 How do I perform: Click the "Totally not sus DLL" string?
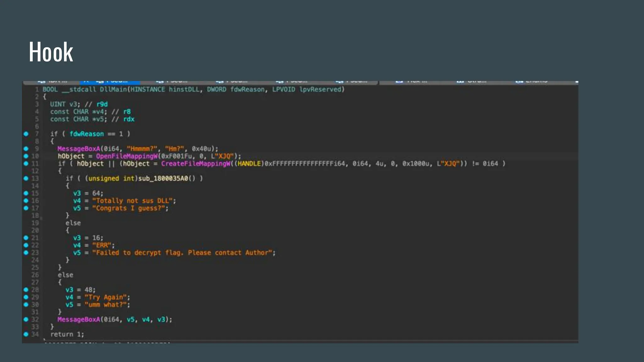pos(132,201)
